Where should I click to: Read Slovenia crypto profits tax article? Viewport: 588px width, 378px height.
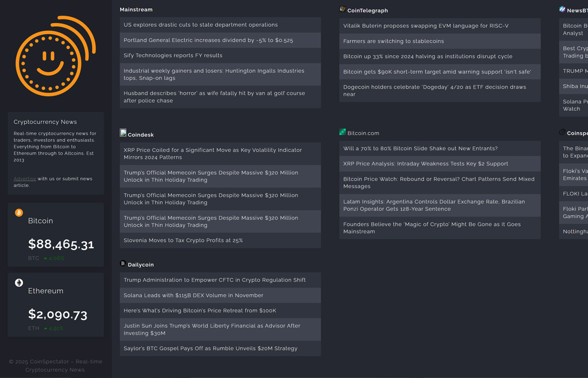(x=183, y=240)
